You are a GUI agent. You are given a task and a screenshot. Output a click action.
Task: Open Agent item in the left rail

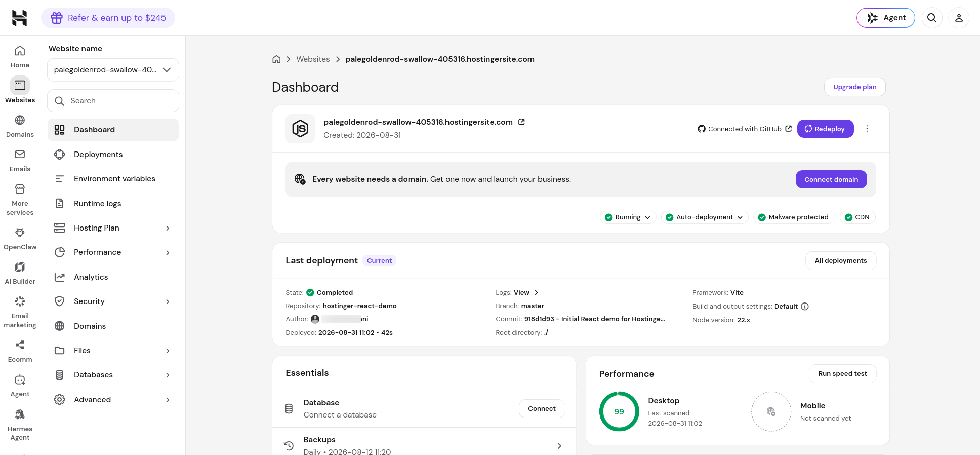[20, 385]
